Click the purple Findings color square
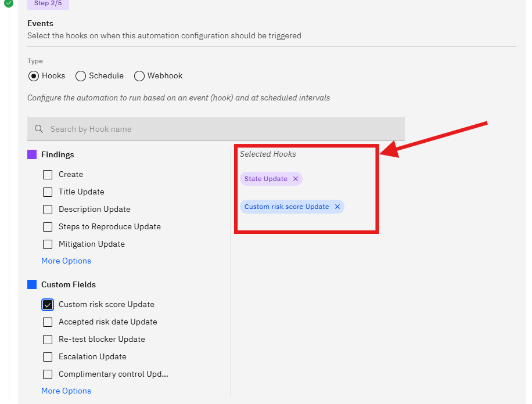Image resolution: width=532 pixels, height=404 pixels. 32,154
